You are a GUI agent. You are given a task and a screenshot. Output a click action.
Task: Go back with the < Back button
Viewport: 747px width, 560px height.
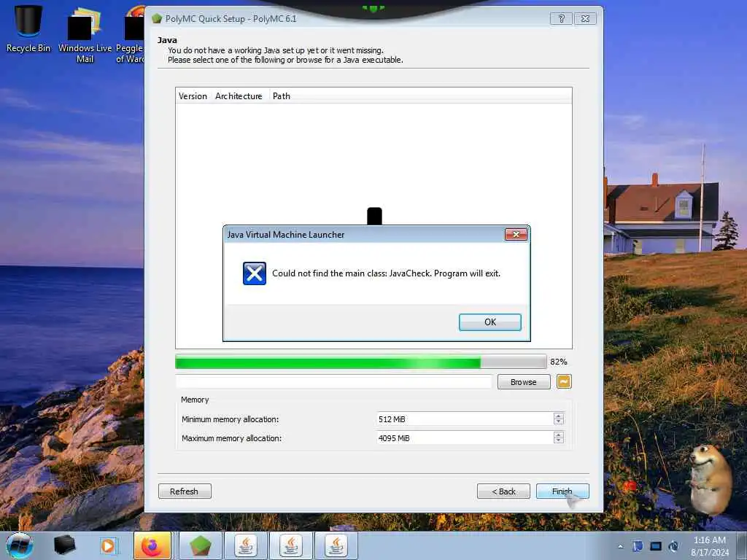click(503, 491)
